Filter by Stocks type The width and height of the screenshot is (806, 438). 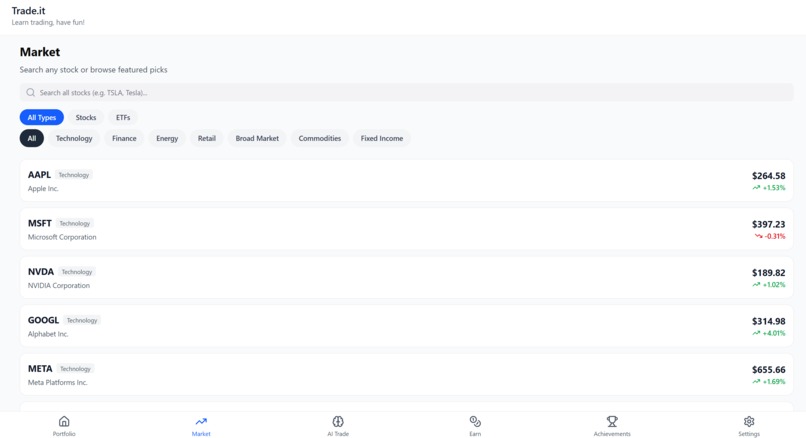(86, 117)
